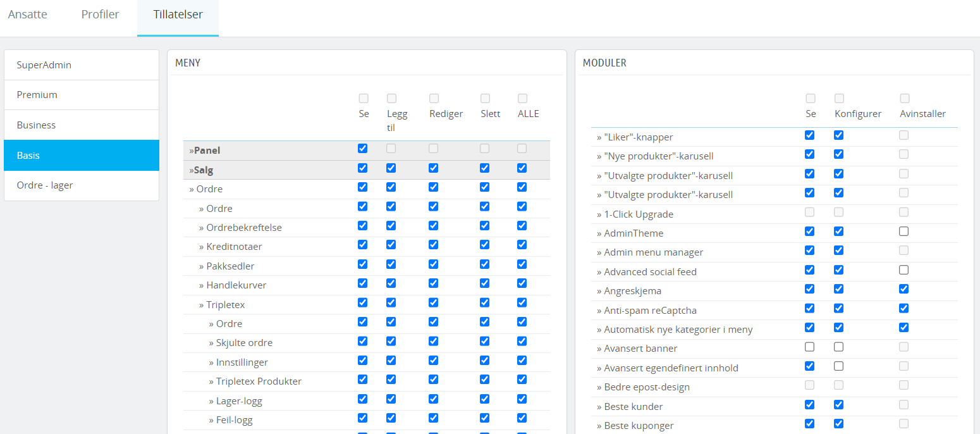Image resolution: width=980 pixels, height=434 pixels.
Task: Toggle the Se column header checkbox in Meny
Action: (x=364, y=99)
